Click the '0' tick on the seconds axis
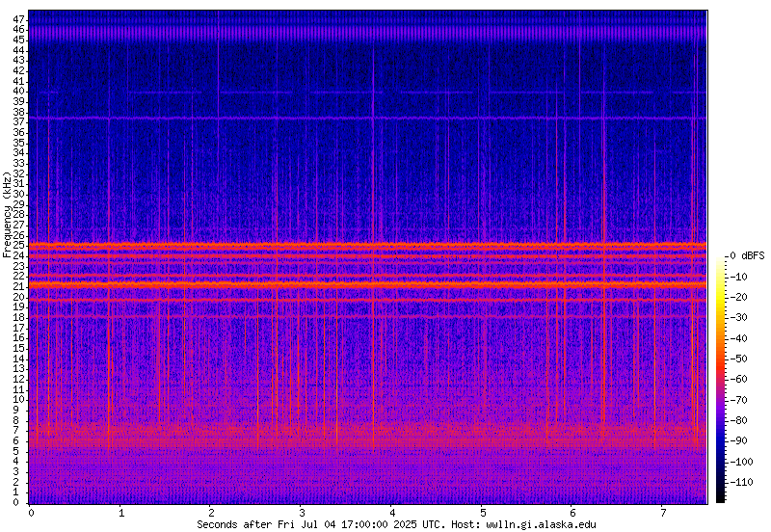Image resolution: width=771 pixels, height=532 pixels. (x=31, y=514)
